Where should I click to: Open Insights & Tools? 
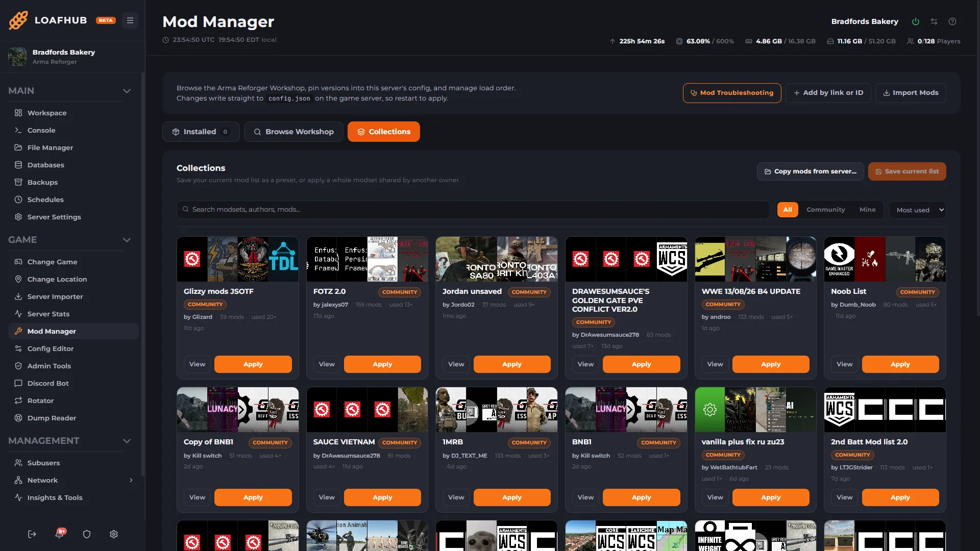[x=73, y=497]
